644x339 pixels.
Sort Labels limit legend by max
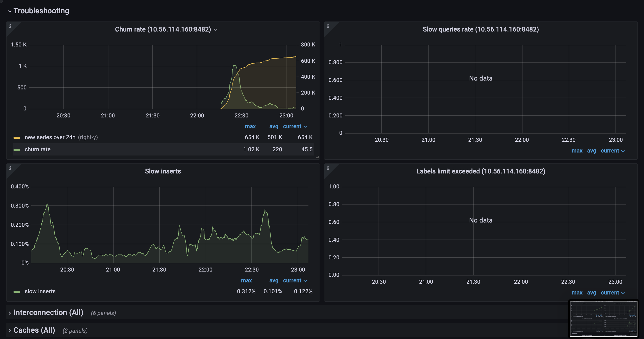point(577,293)
